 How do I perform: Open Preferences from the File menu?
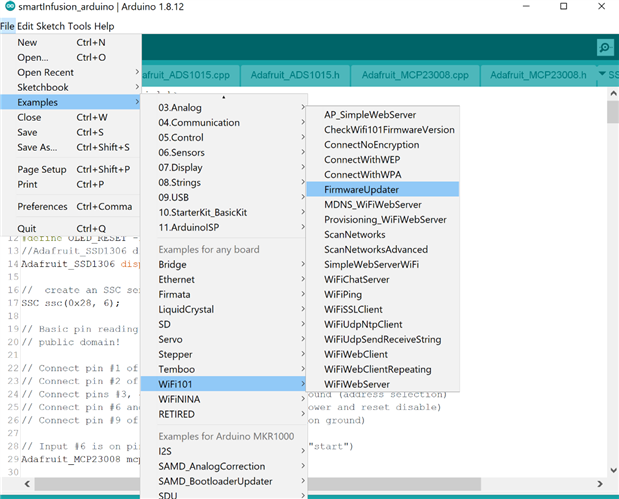tap(43, 207)
